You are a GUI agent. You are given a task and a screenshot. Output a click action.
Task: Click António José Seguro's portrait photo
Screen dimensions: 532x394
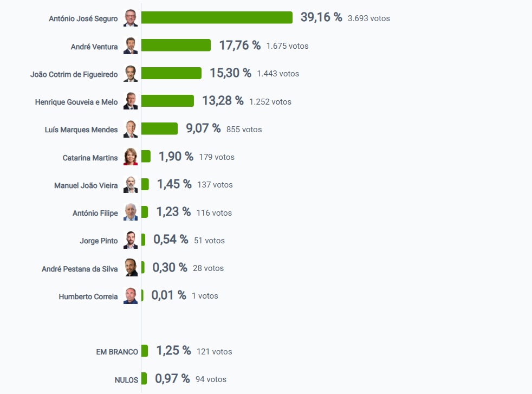(131, 18)
